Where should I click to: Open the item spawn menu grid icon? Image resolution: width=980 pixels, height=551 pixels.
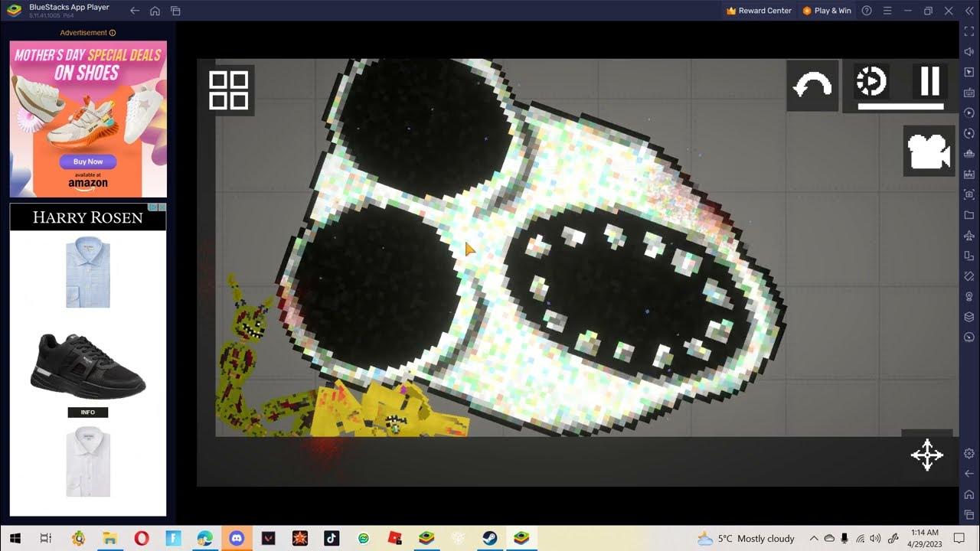[x=229, y=90]
